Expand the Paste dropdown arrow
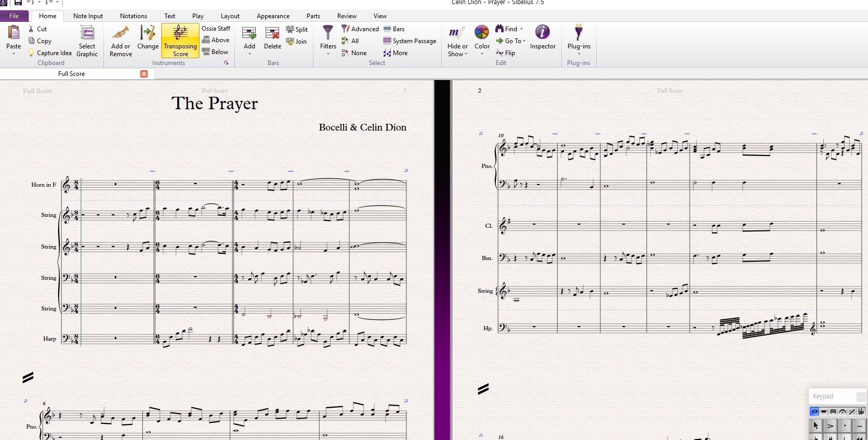This screenshot has height=440, width=868. (x=14, y=54)
